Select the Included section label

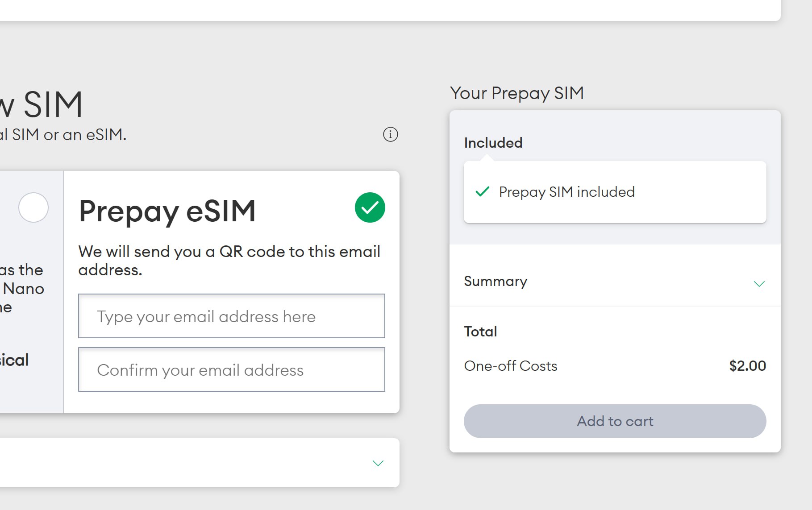[x=493, y=143]
